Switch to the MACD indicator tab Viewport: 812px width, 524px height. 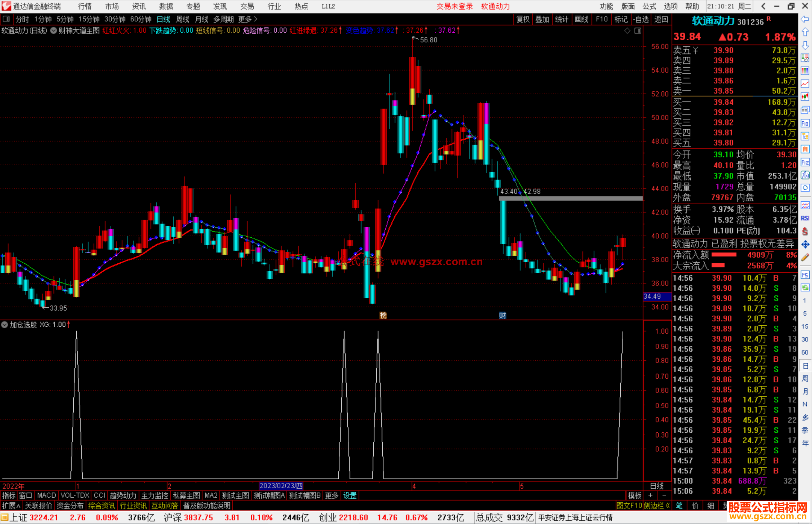pos(47,495)
